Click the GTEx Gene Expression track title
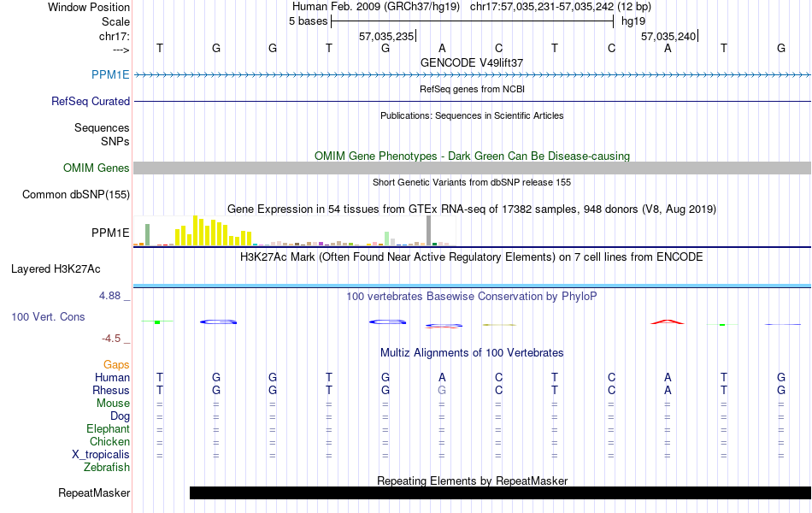This screenshot has width=812, height=513. click(x=472, y=209)
